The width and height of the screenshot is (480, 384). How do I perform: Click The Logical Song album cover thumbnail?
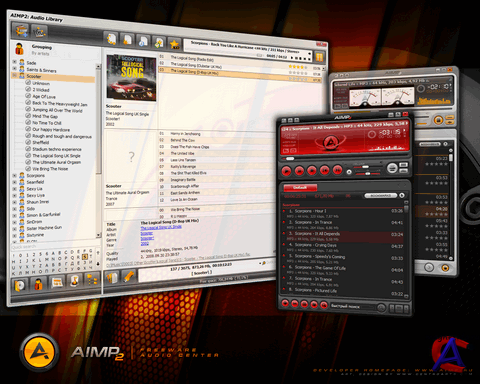point(131,78)
